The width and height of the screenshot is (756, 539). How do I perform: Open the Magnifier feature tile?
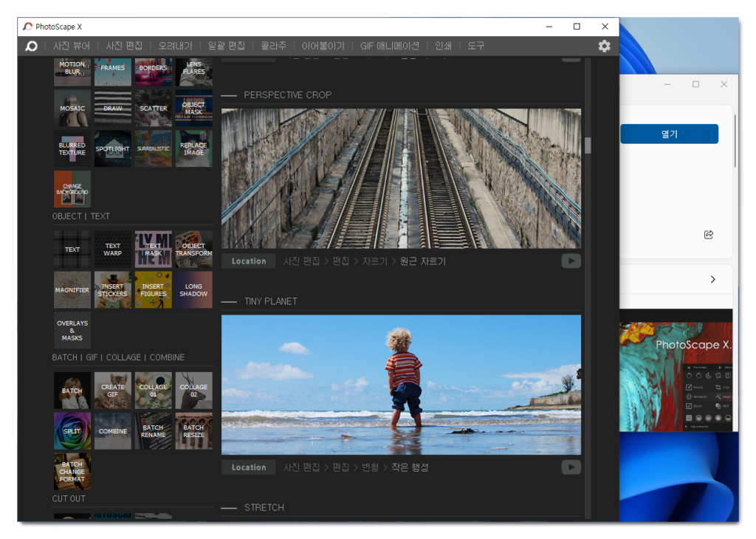tap(72, 289)
